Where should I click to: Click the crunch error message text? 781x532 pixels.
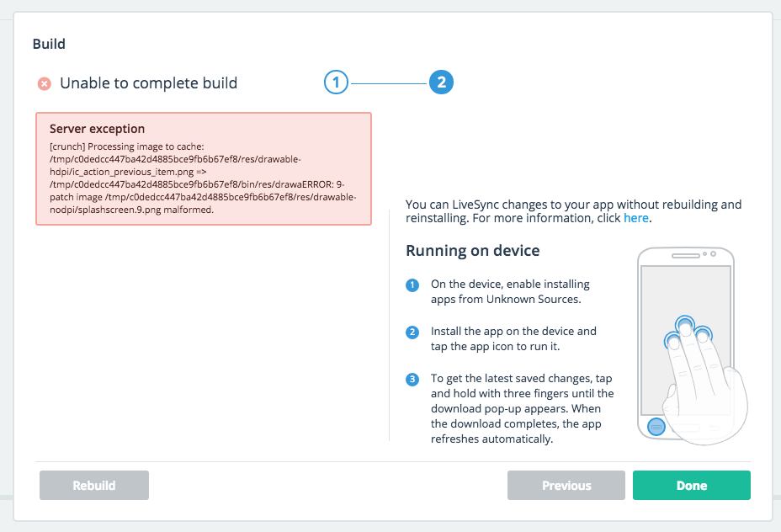tap(203, 178)
